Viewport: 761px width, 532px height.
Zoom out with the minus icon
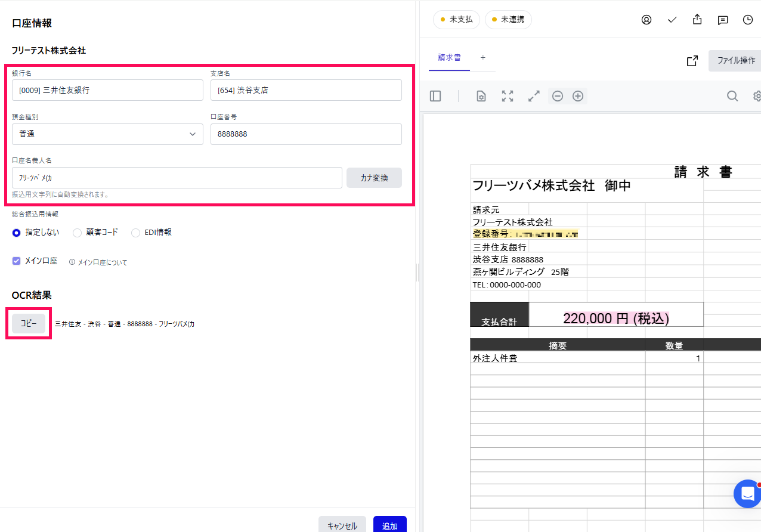click(x=558, y=96)
